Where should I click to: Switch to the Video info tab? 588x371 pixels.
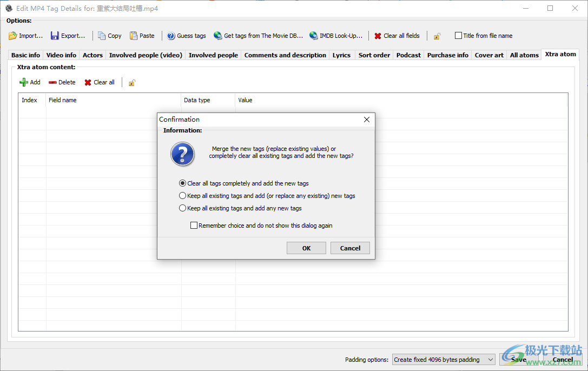[61, 55]
